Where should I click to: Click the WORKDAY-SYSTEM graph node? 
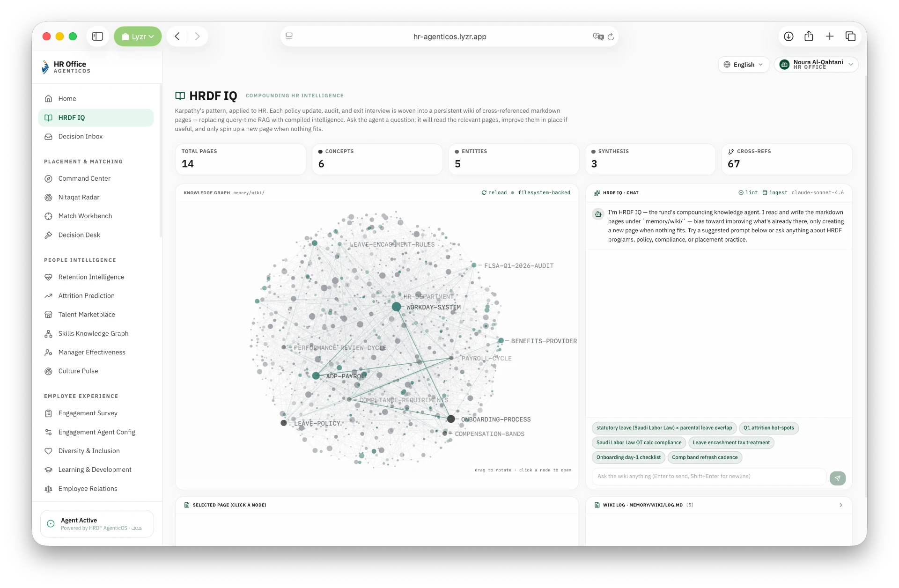coord(396,307)
